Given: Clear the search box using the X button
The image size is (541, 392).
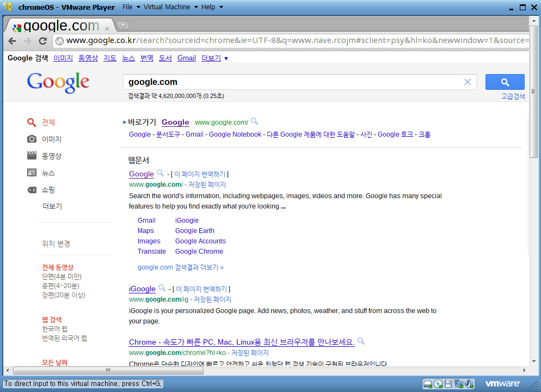Looking at the screenshot, I should 467,82.
